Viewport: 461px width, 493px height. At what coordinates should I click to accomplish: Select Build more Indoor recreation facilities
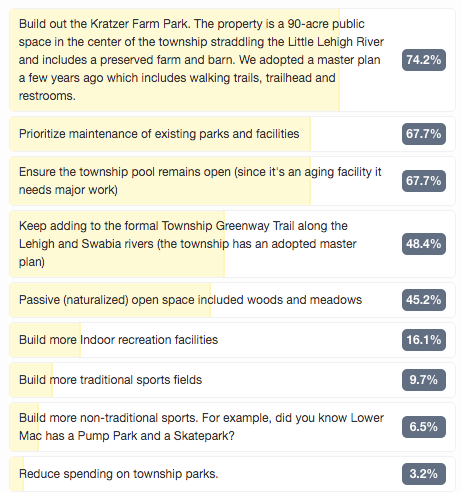pos(232,340)
